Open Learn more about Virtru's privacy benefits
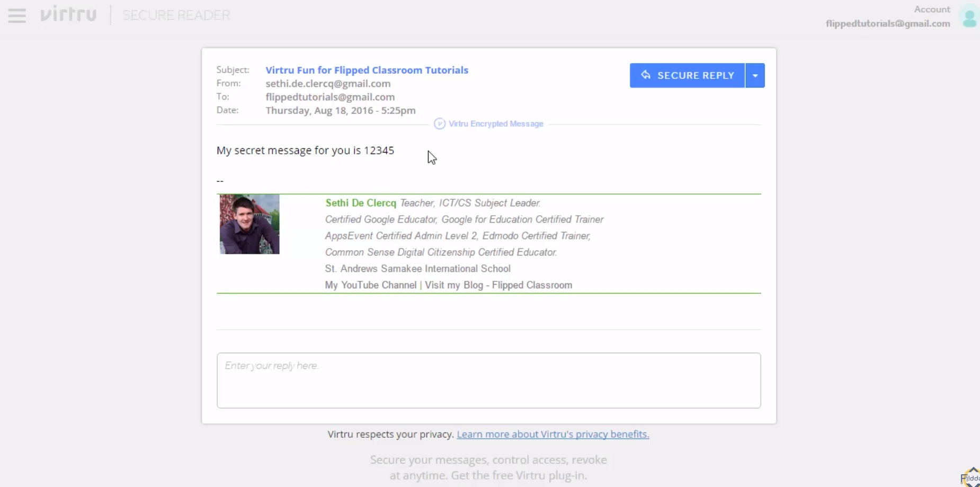 click(x=553, y=434)
